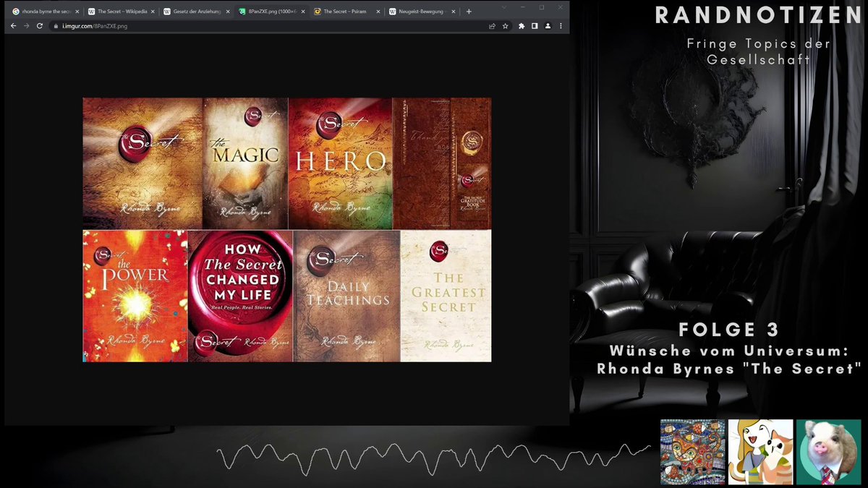This screenshot has height=488, width=868.
Task: Open the Chrome profile menu
Action: (548, 26)
